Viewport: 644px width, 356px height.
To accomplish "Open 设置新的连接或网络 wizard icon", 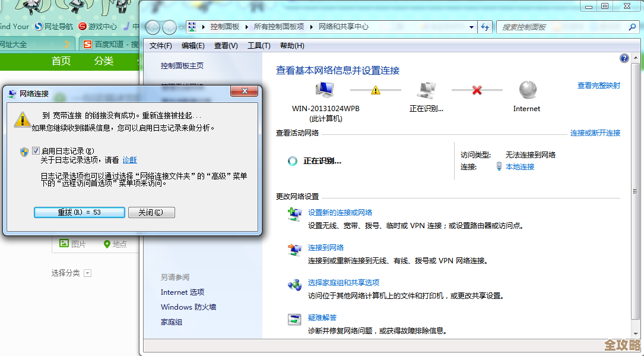I will pos(295,215).
